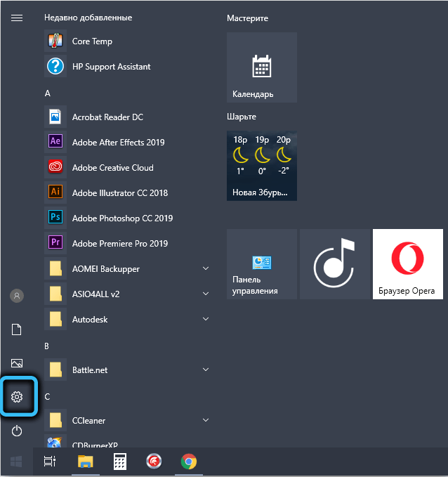Open the Календарь tile
This screenshot has height=477, width=448.
[262, 67]
